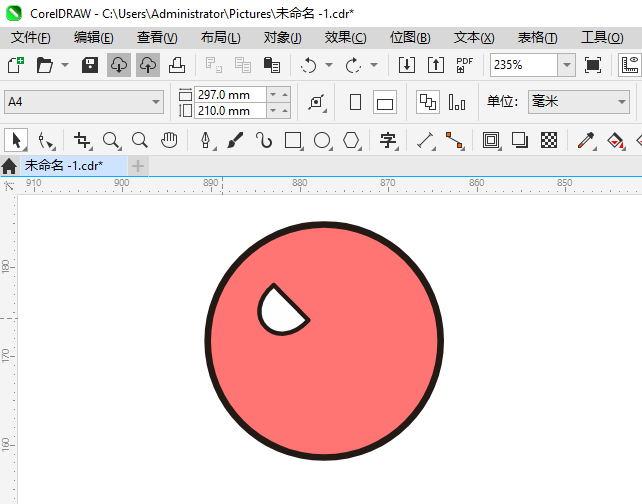
Task: Click the page width field 297.0 mm
Action: coord(231,94)
